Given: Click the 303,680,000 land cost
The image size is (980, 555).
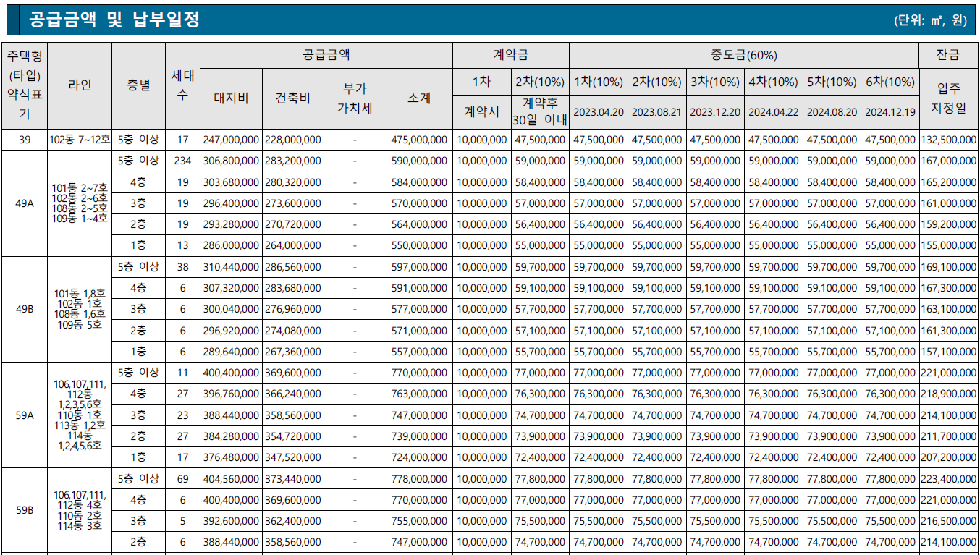Looking at the screenshot, I should (231, 182).
